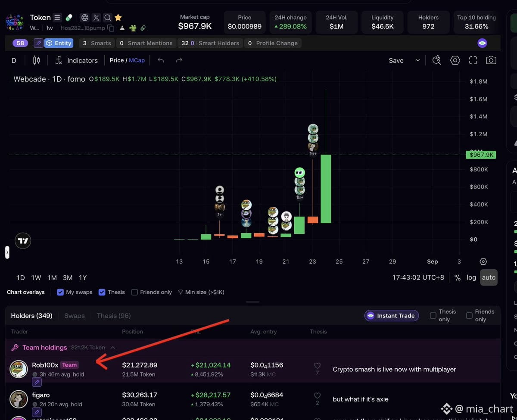This screenshot has width=517, height=420.
Task: Open the Smart Holders filter
Action: [210, 43]
